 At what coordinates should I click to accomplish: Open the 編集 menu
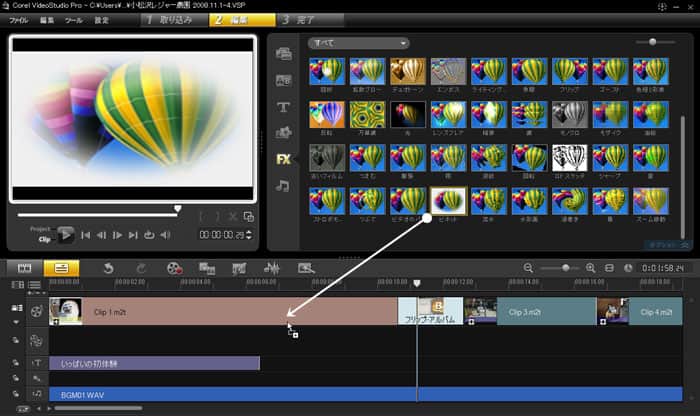point(47,20)
